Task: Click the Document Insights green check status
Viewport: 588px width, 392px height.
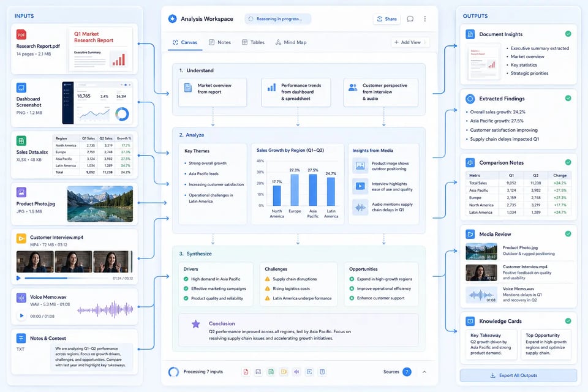Action: point(568,34)
